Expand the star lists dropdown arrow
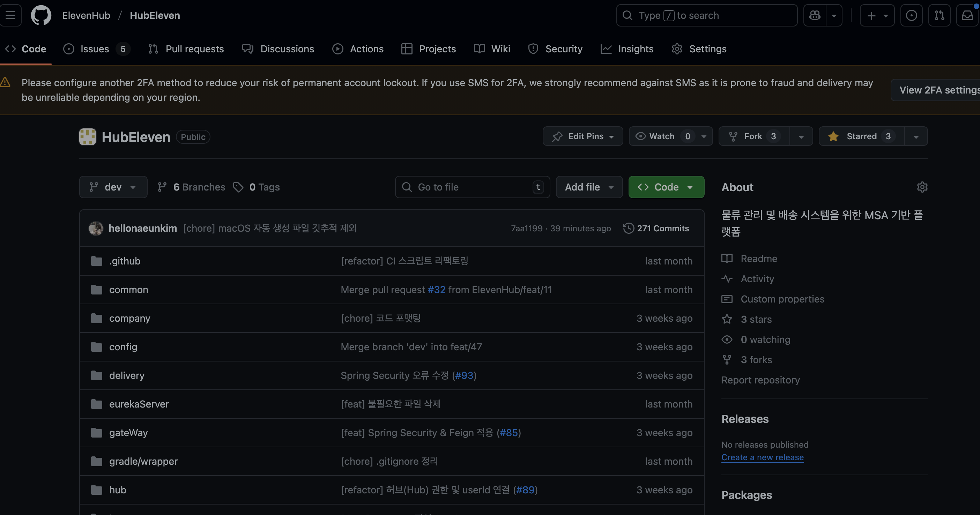Screen dimensions: 980x515 pyautogui.click(x=916, y=136)
